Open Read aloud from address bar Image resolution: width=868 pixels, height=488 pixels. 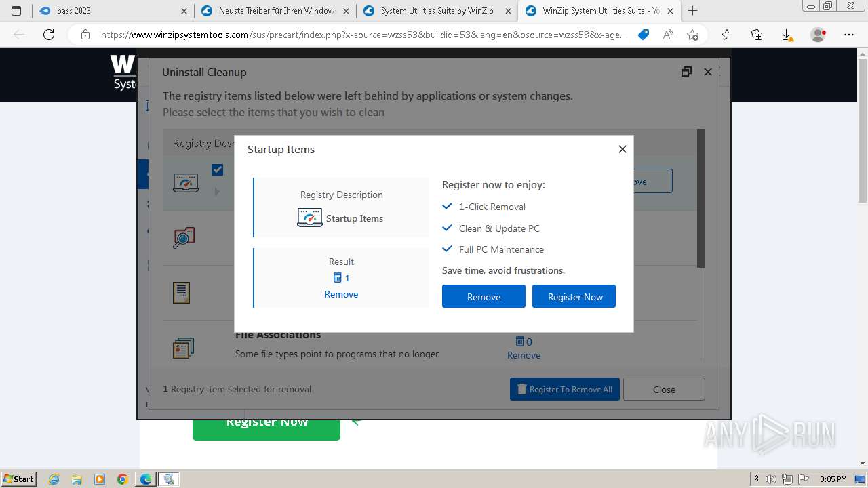[668, 35]
